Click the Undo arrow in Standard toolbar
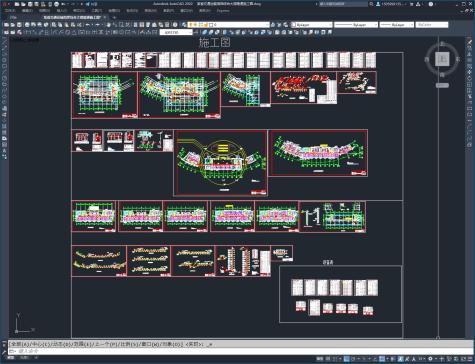The width and height of the screenshot is (475, 364). [88, 25]
